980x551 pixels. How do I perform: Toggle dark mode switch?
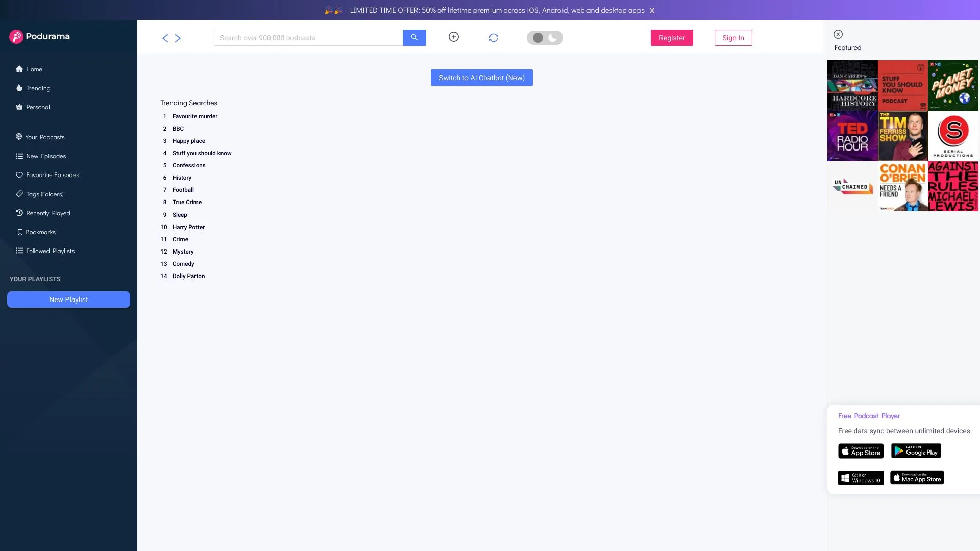pos(545,38)
